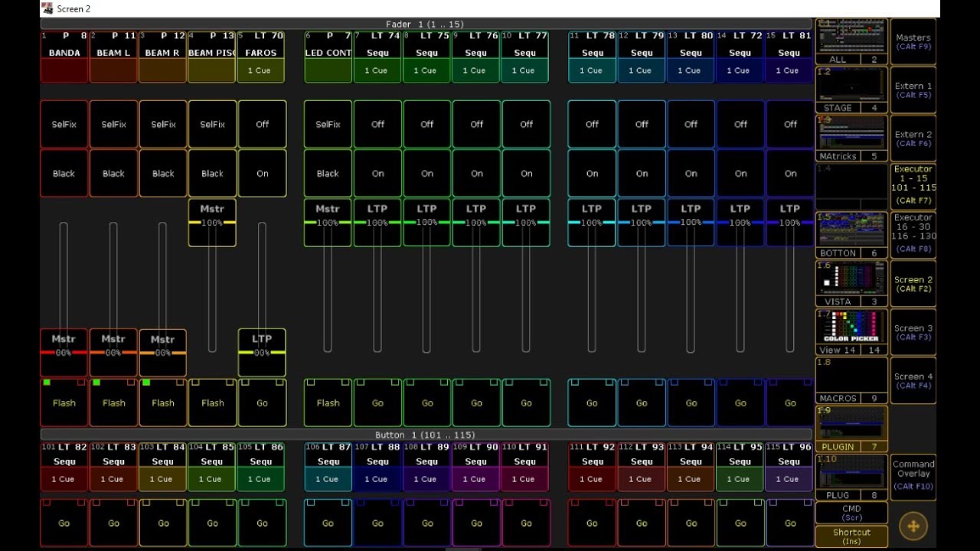Viewport: 980px width, 551px height.
Task: Click Black on the BEAM PISO executor
Action: [212, 174]
